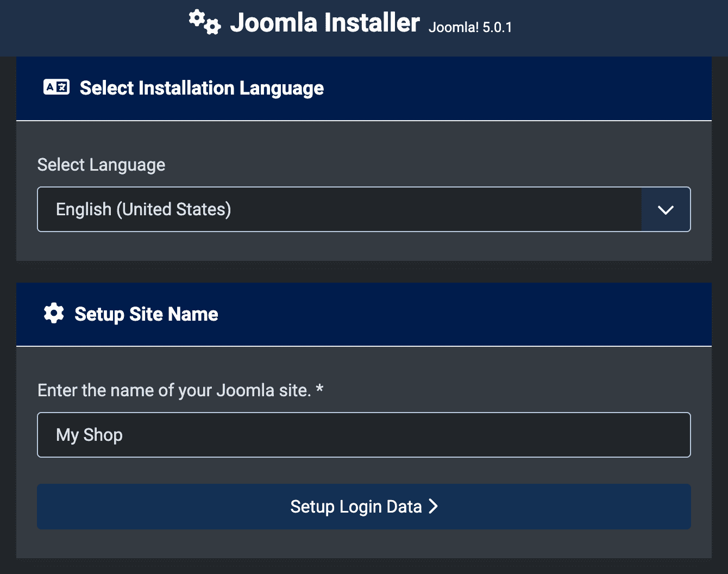Image resolution: width=728 pixels, height=574 pixels.
Task: Click the Select Language label
Action: point(101,165)
